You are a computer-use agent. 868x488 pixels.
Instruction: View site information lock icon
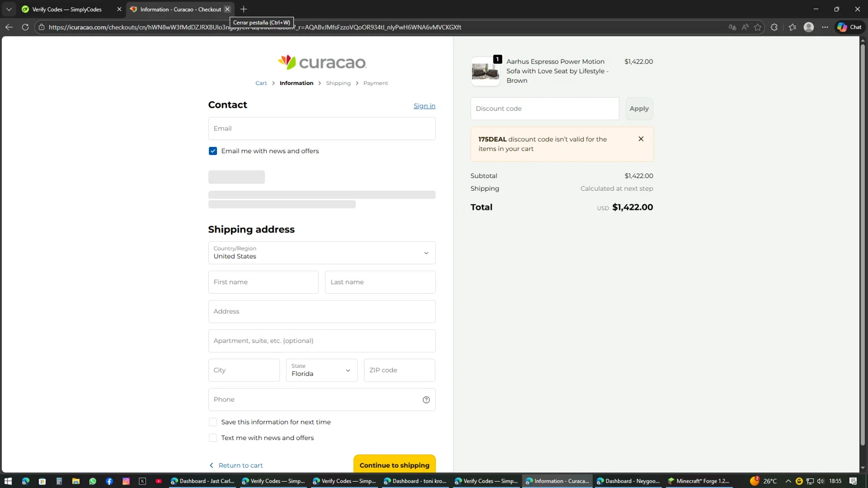coord(42,27)
